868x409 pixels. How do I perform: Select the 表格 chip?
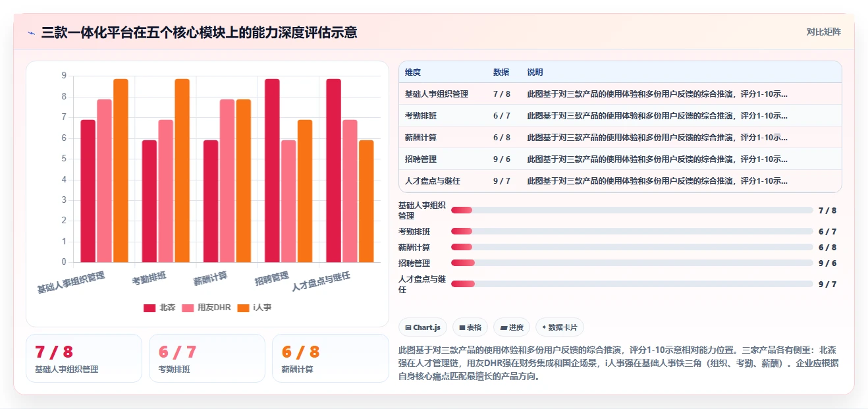(x=470, y=327)
